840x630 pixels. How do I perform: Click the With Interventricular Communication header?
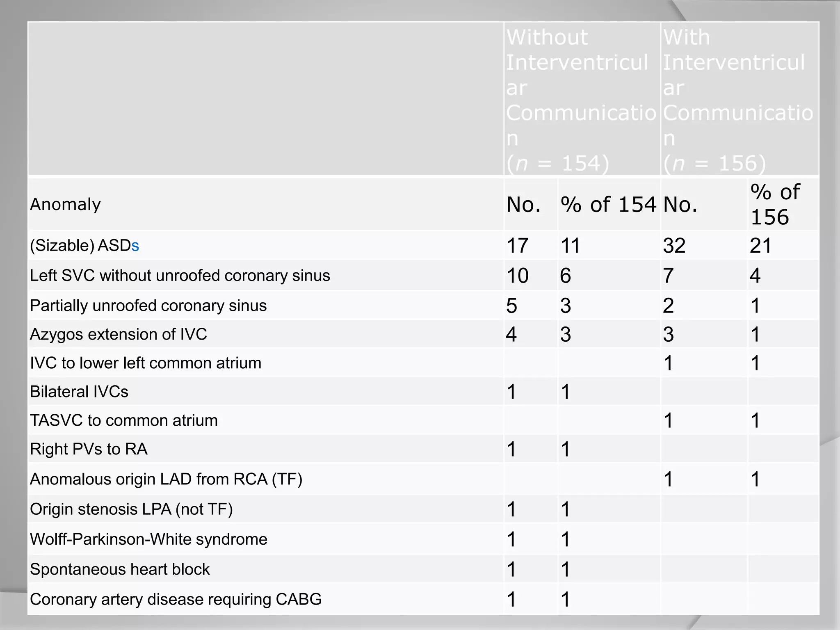[738, 100]
